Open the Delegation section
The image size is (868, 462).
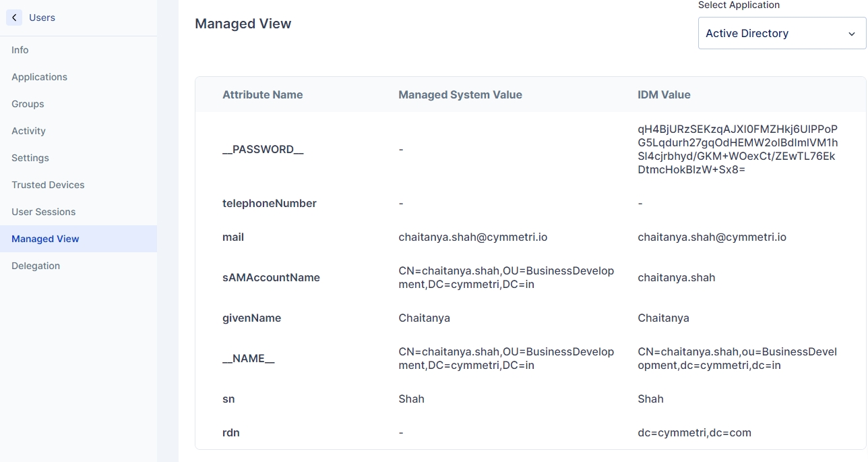pyautogui.click(x=36, y=266)
